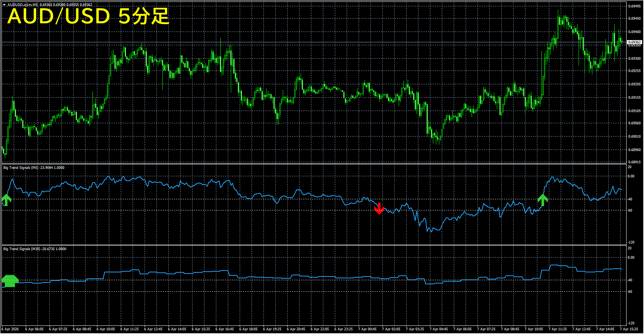Click the 0.68960 price axis label

click(634, 150)
